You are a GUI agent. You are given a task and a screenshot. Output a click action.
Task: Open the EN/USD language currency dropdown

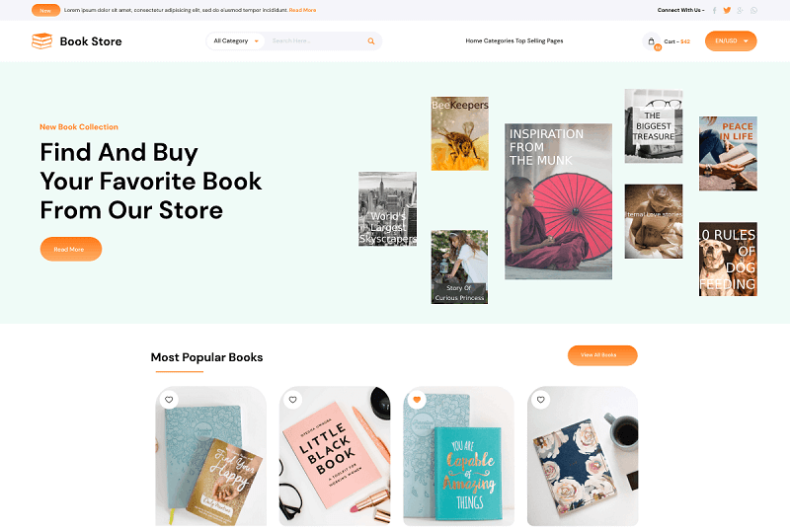(731, 40)
